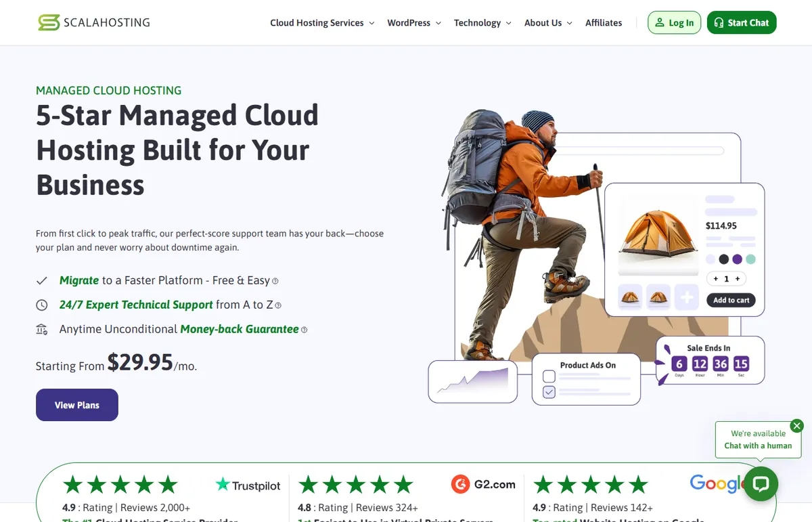Image resolution: width=812 pixels, height=522 pixels.
Task: Click the Product Ads On label
Action: (588, 365)
